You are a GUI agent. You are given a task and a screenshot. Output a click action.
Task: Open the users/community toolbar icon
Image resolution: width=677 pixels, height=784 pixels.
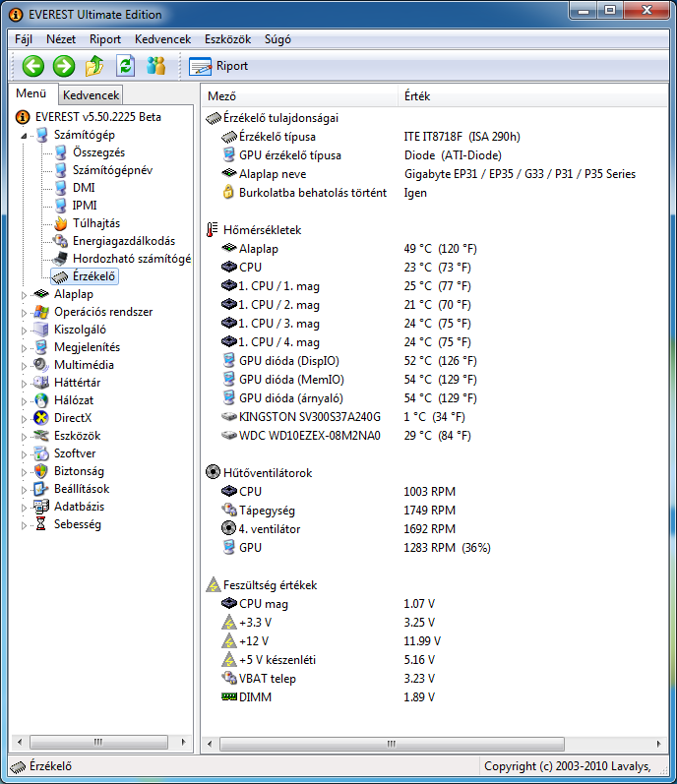[156, 66]
